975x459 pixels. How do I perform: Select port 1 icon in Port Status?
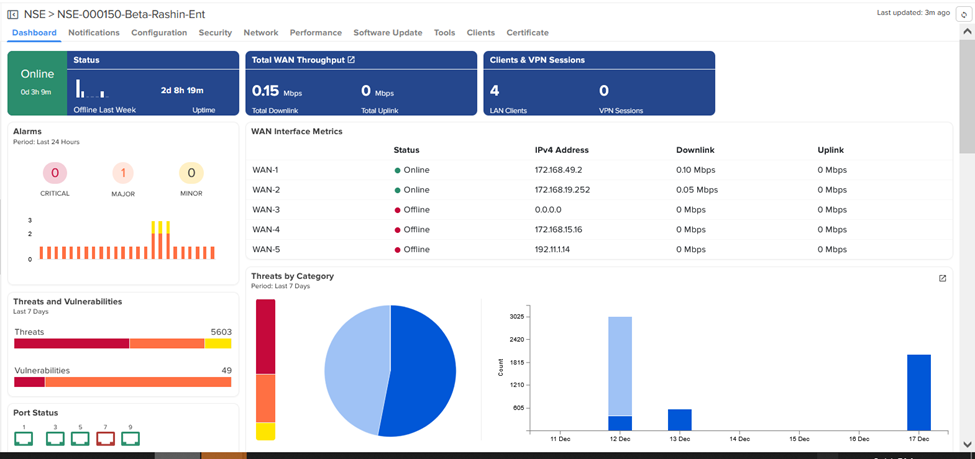coord(24,438)
